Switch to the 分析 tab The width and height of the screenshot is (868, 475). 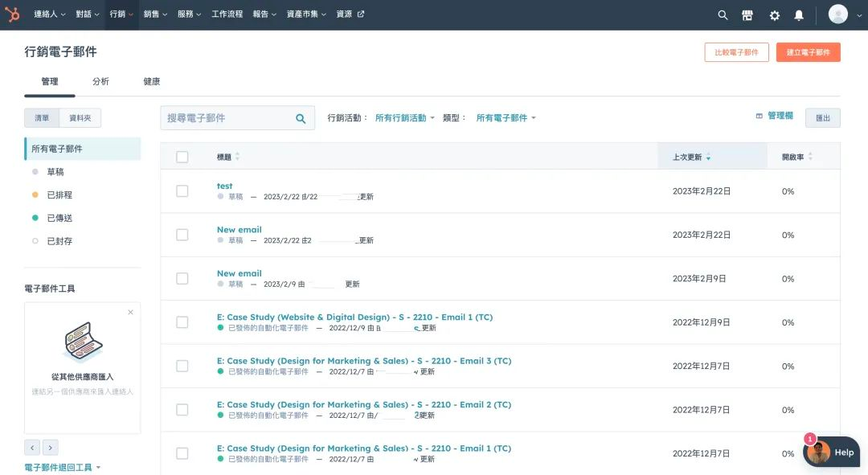tap(100, 82)
